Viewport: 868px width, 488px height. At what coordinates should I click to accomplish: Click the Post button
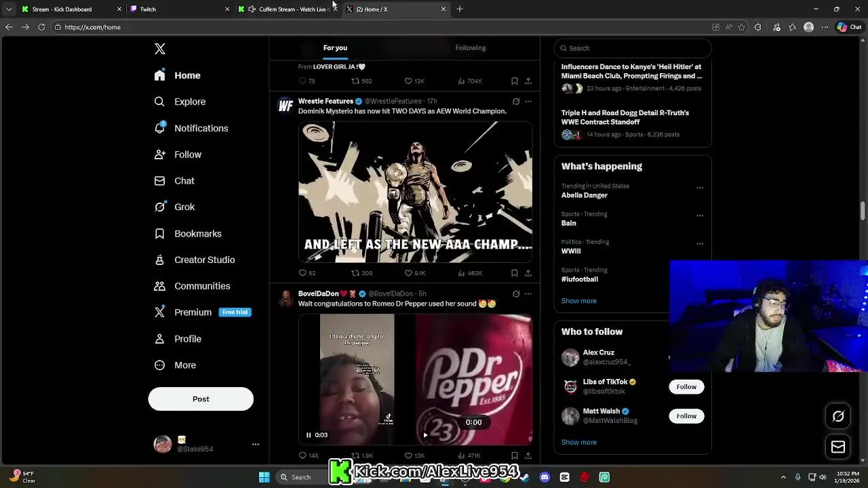(201, 399)
